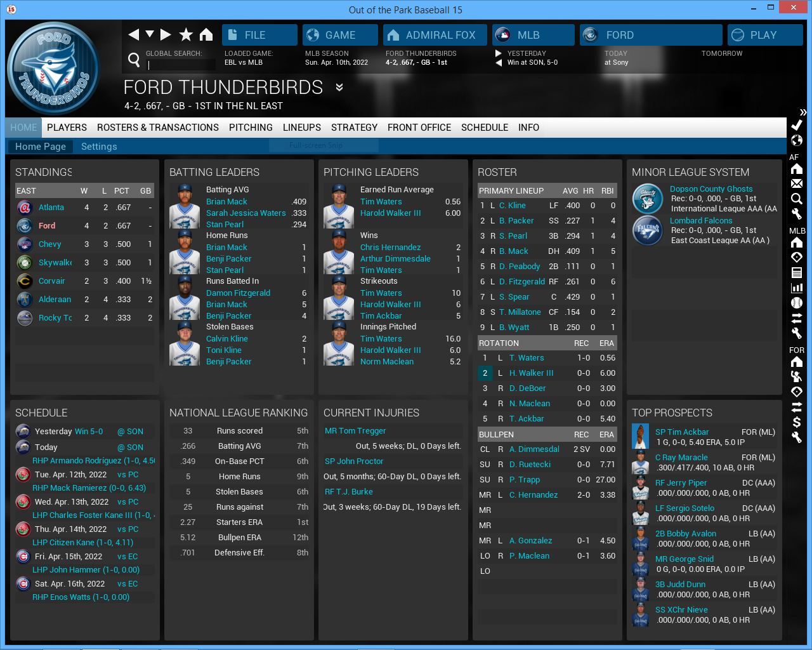Click Chevy team name in standings

[x=50, y=244]
